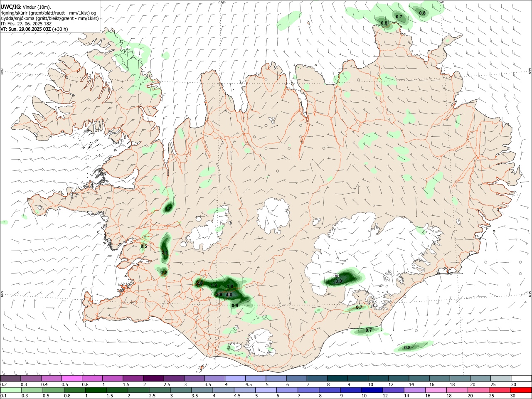
Task: Click the dark teal 8 mm snow swatch
Action: coord(337,378)
